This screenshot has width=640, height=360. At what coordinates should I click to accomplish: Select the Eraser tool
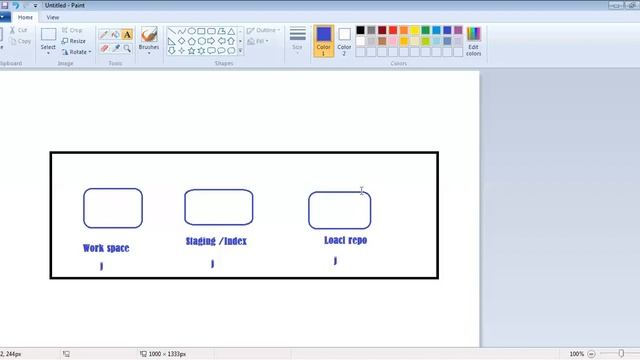(104, 48)
